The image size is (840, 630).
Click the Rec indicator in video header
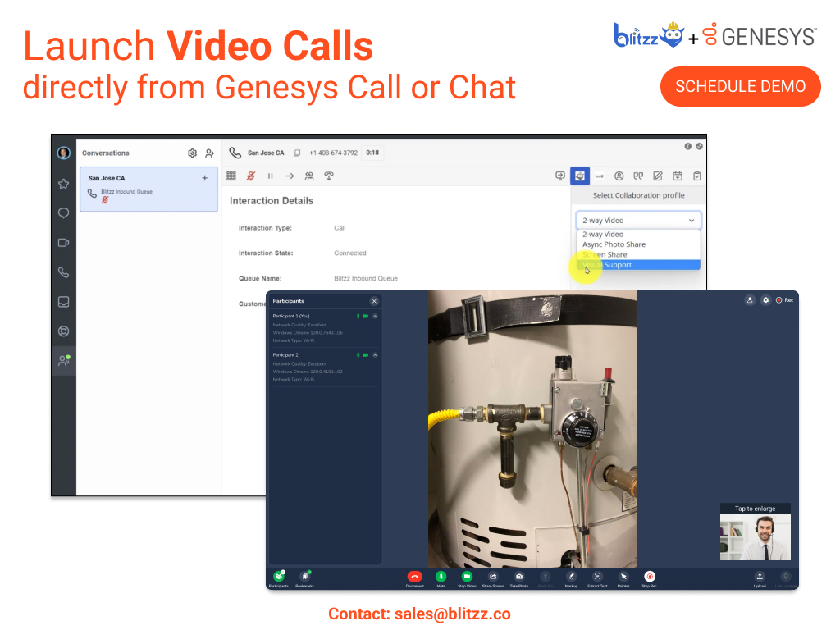(784, 300)
